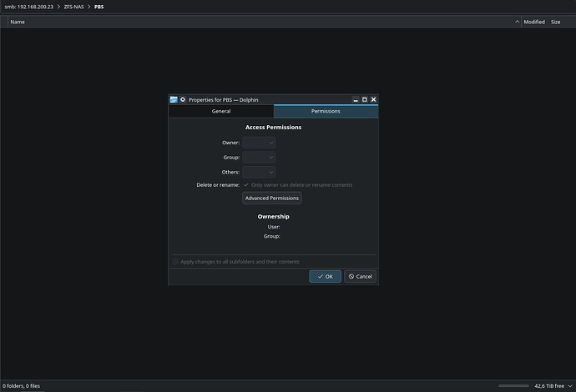The height and width of the screenshot is (392, 576).
Task: Click the 42,6 TiB free text
Action: 549,386
